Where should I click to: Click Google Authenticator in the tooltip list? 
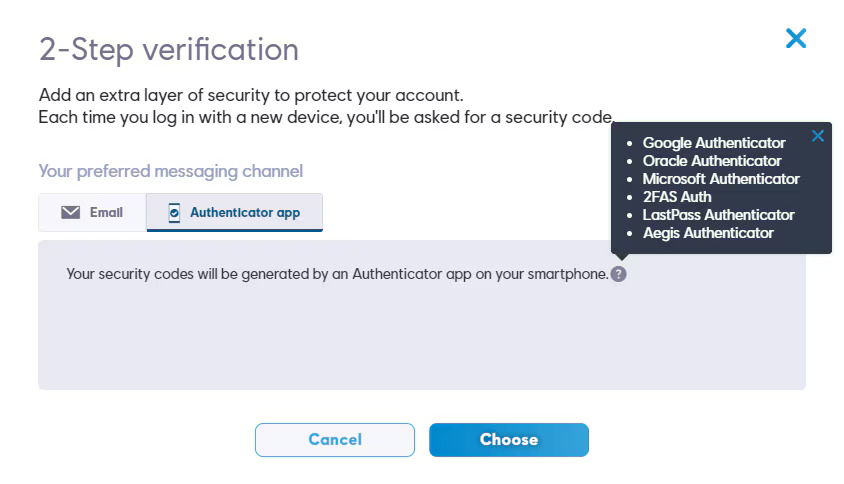(x=714, y=143)
